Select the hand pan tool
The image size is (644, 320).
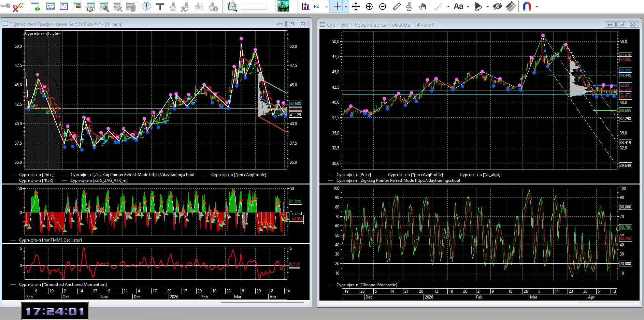click(423, 6)
